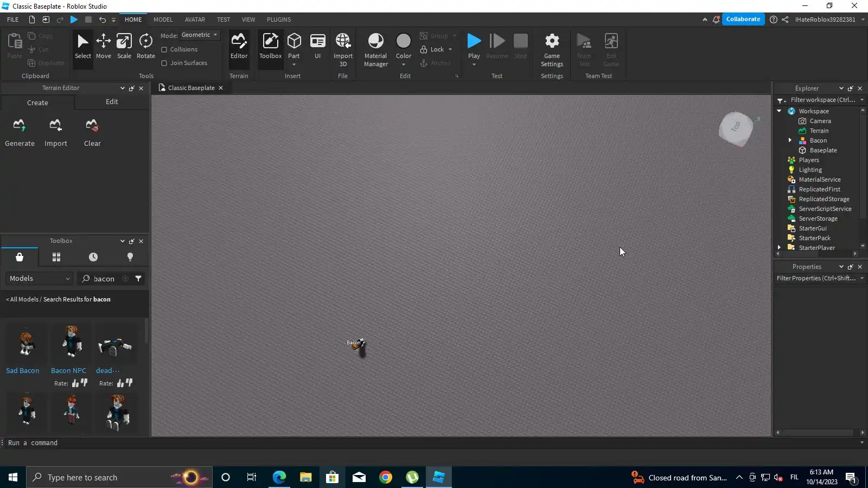Switch to the VIEW ribbon tab
The image size is (868, 488).
coord(248,20)
